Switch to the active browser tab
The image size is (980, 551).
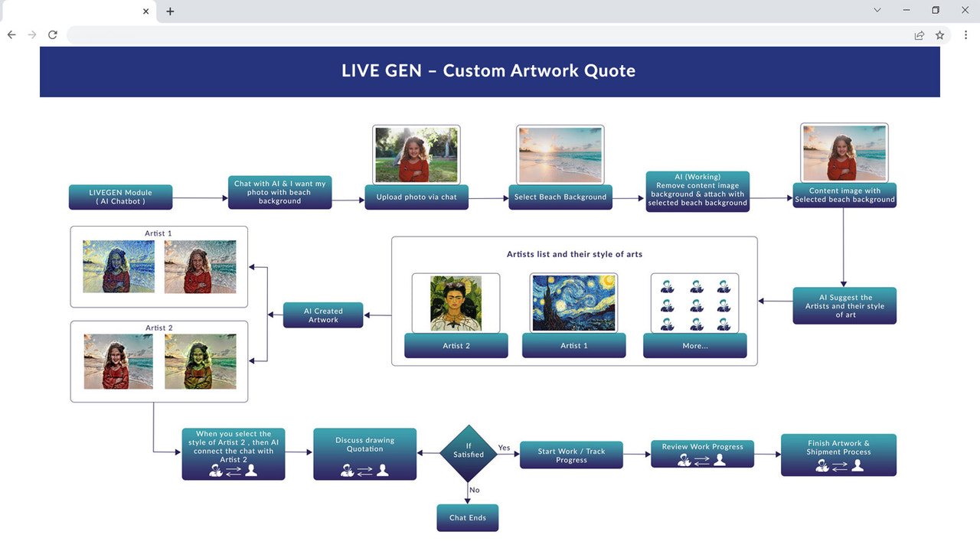point(77,11)
